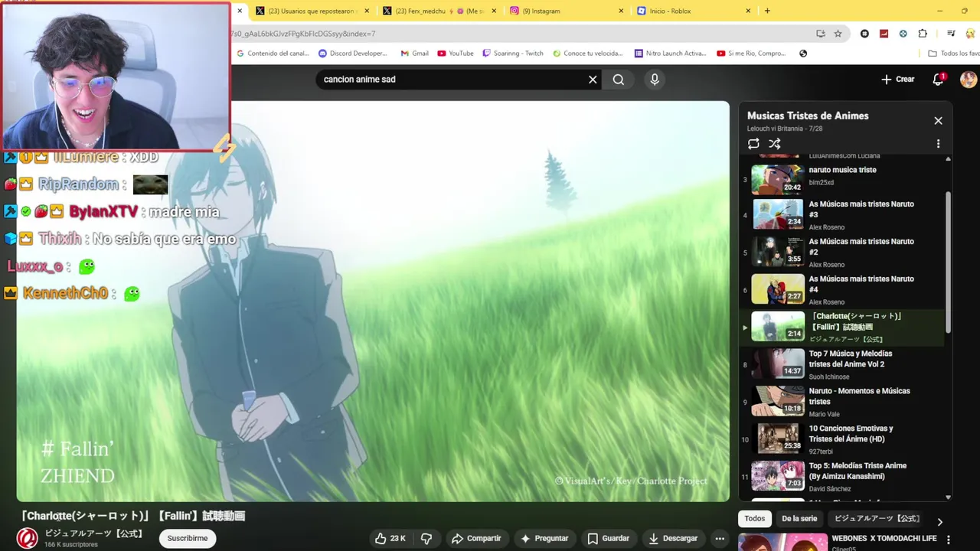Open Nitro Launch Activa bookmark
This screenshot has width=980, height=551.
click(x=670, y=54)
